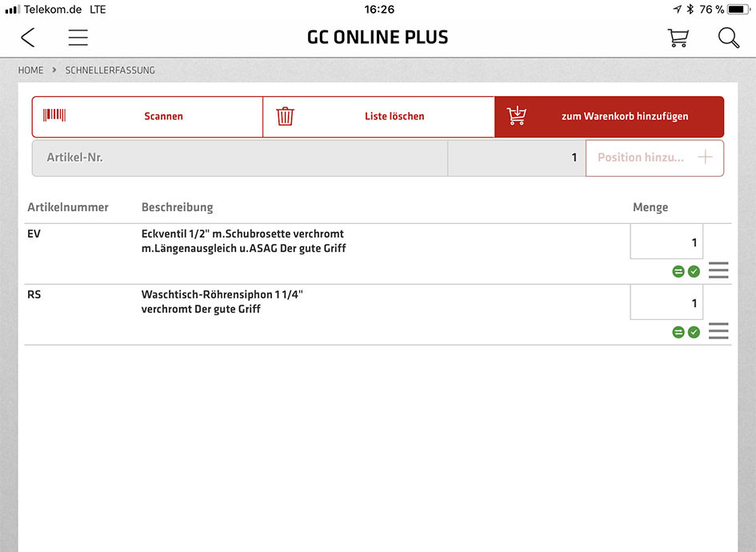Click Position hinzu... button

(654, 158)
